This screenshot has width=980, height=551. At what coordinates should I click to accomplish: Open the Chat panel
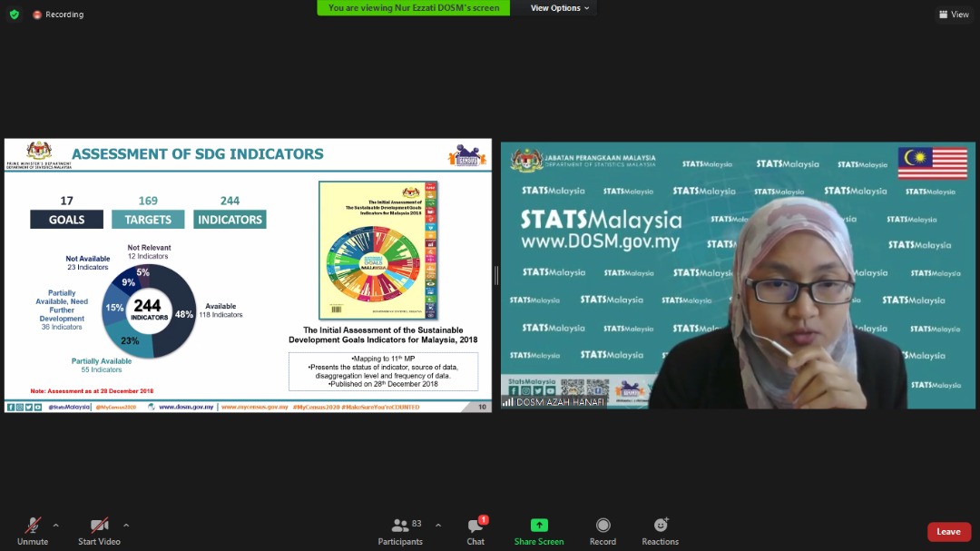(x=475, y=530)
